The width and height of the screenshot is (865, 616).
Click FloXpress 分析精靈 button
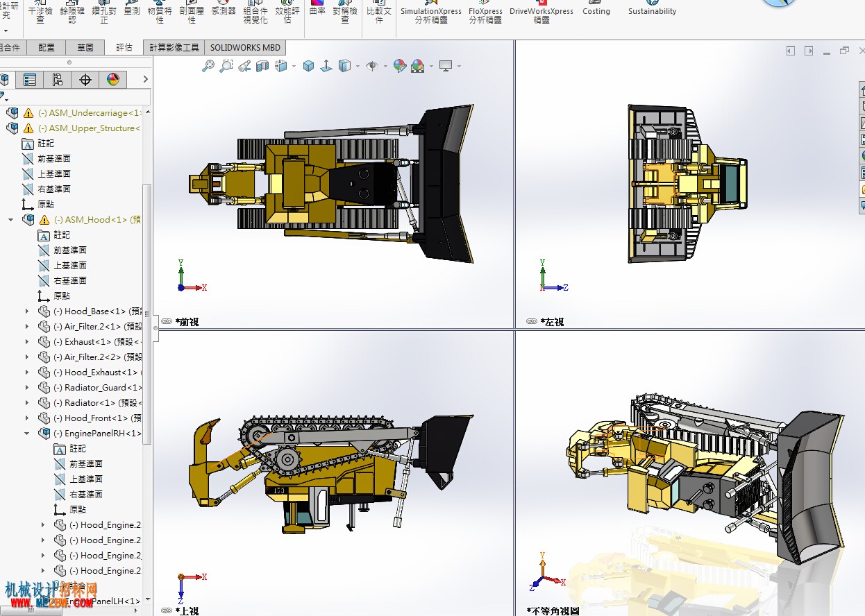coord(485,12)
